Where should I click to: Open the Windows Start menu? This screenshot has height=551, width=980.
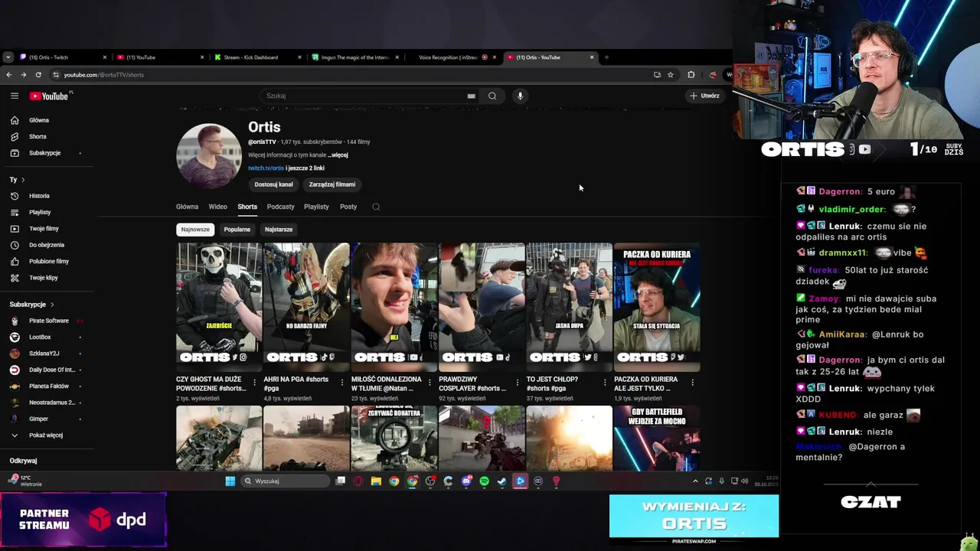click(x=230, y=481)
